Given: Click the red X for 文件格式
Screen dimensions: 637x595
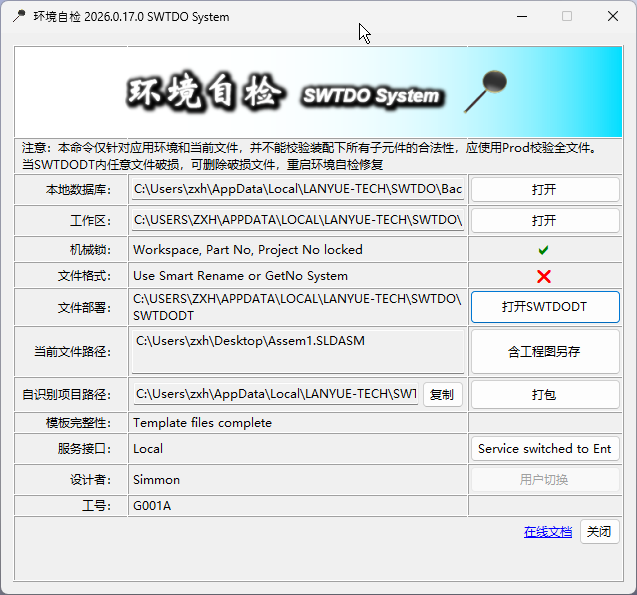Looking at the screenshot, I should (544, 276).
